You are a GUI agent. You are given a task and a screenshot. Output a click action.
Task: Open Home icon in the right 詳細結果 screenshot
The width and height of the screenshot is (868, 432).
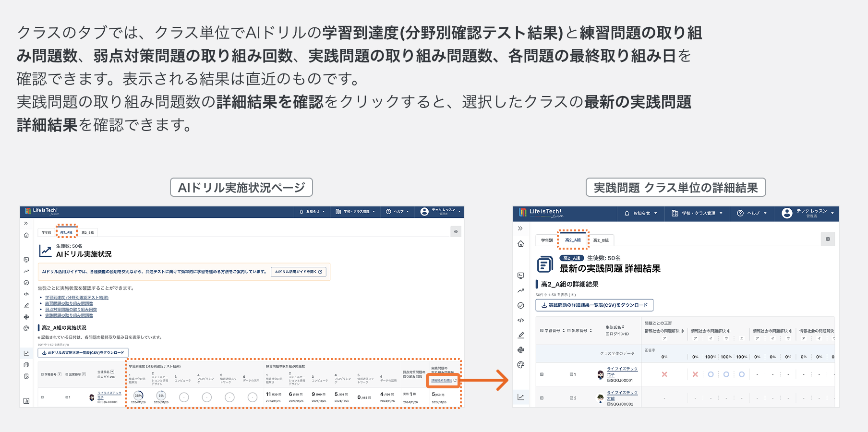[x=521, y=244]
